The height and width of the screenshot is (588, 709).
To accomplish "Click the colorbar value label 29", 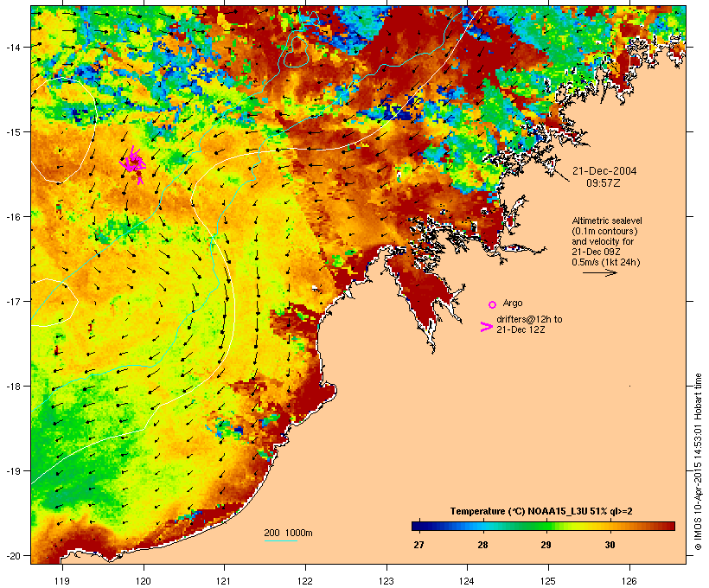I will [x=546, y=545].
